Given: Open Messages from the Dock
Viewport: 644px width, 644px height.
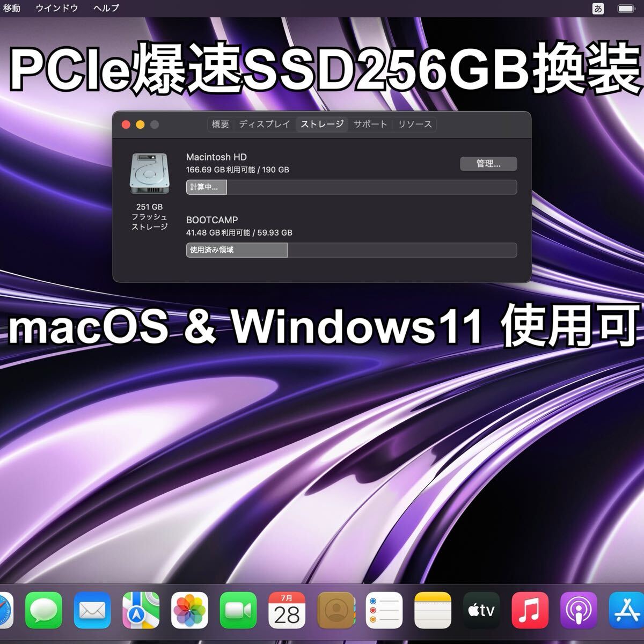Looking at the screenshot, I should pos(43,611).
